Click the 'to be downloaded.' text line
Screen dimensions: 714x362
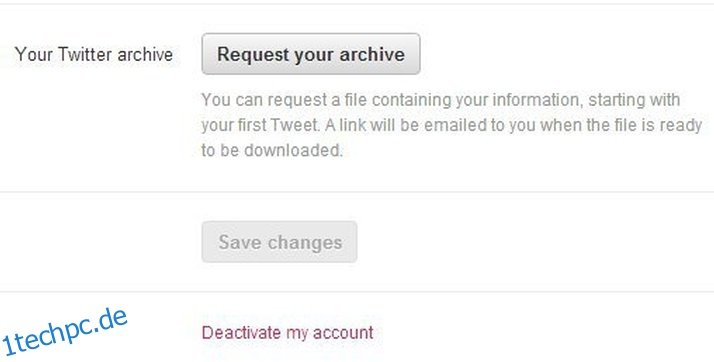coord(272,151)
